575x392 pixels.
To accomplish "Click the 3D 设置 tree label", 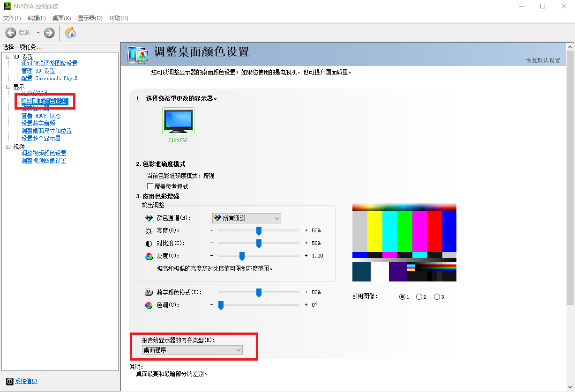I will click(x=23, y=57).
